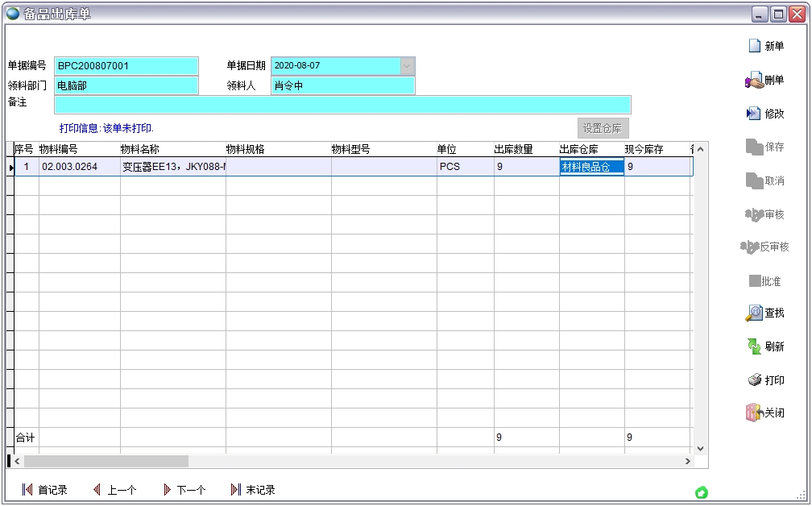Print the document using 打印
This screenshot has height=506, width=812.
click(x=754, y=380)
